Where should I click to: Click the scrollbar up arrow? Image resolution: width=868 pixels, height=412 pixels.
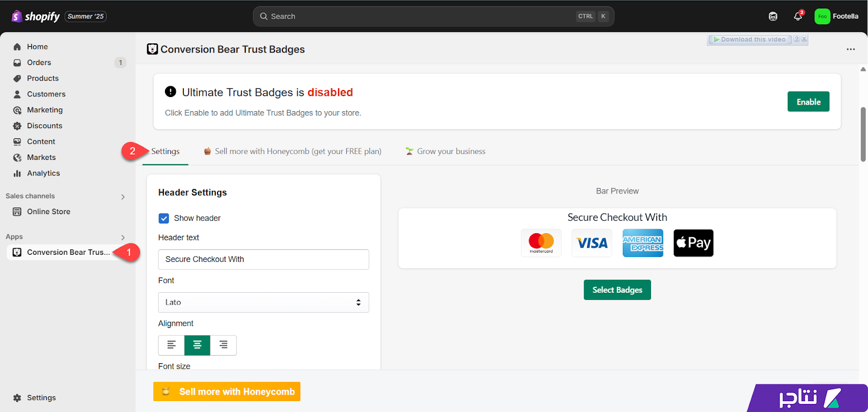863,69
